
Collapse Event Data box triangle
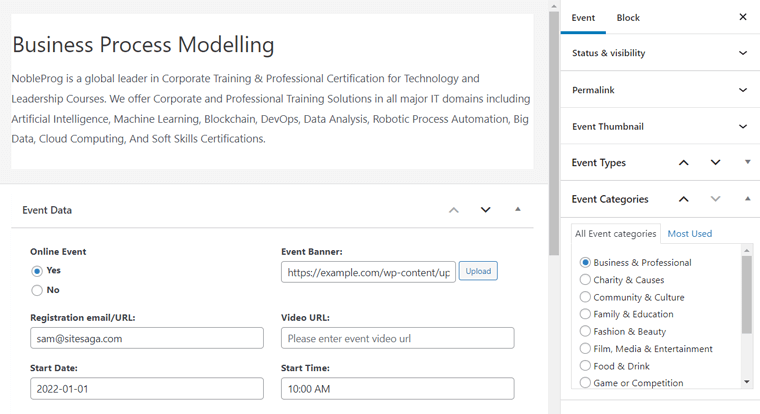coord(518,209)
